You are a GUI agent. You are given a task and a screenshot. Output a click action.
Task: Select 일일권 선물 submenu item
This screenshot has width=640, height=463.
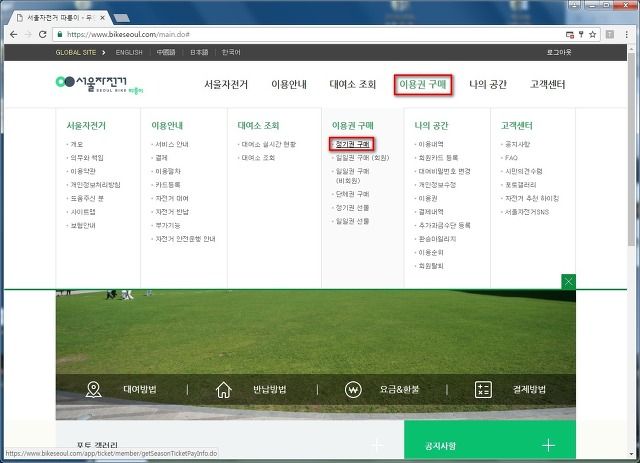(x=352, y=221)
